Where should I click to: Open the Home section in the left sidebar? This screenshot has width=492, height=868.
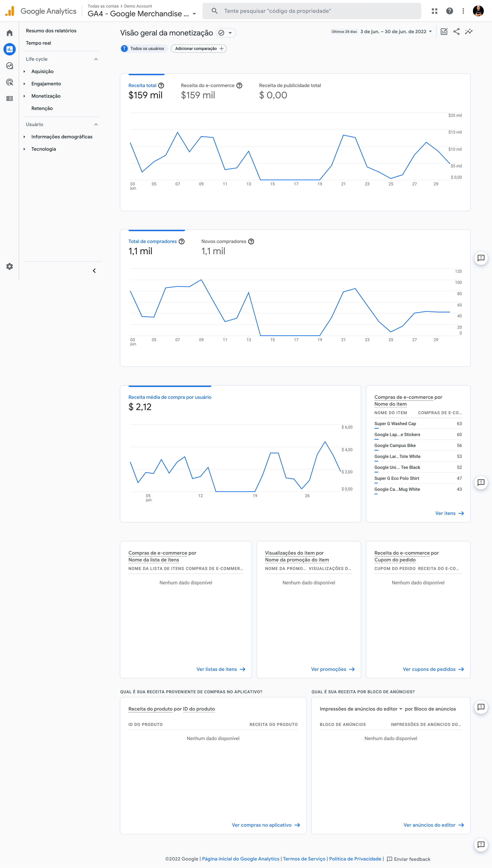(x=9, y=32)
